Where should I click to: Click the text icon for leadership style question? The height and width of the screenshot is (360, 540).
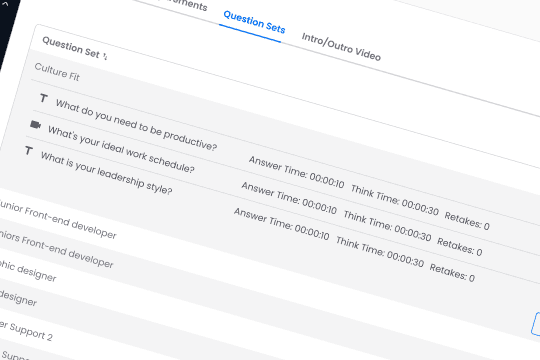tap(29, 151)
